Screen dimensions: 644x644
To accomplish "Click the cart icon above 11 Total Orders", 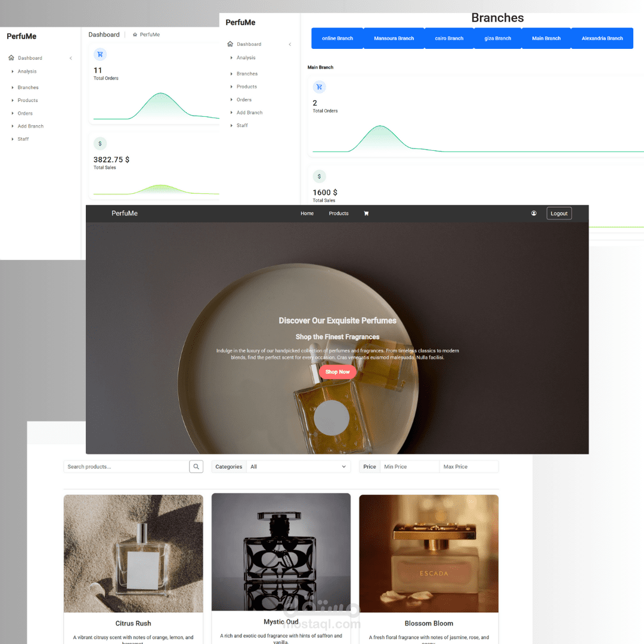I will click(x=100, y=54).
